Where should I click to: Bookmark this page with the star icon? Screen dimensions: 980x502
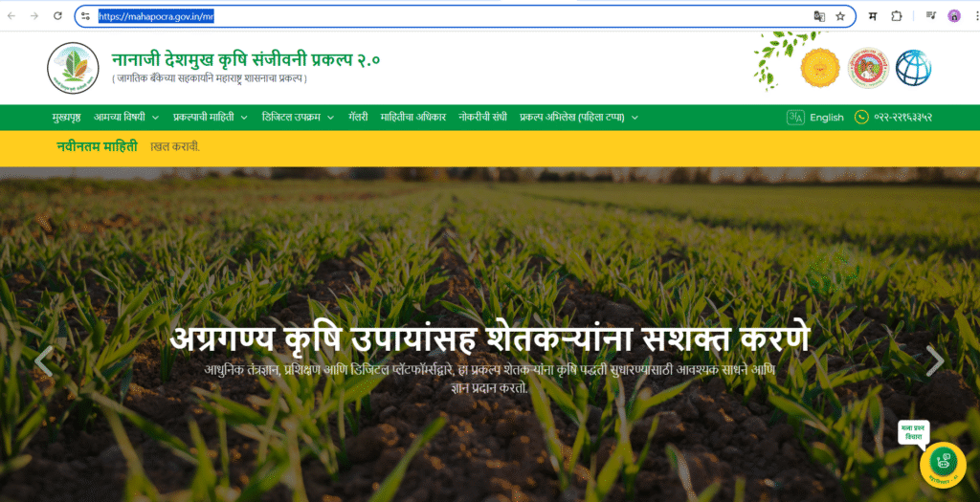point(840,16)
